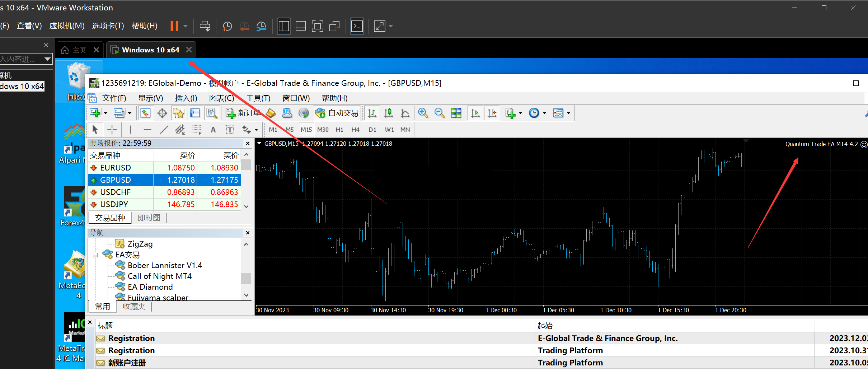The width and height of the screenshot is (868, 369).
Task: Open the periodicity clock dropdown arrow
Action: [544, 113]
